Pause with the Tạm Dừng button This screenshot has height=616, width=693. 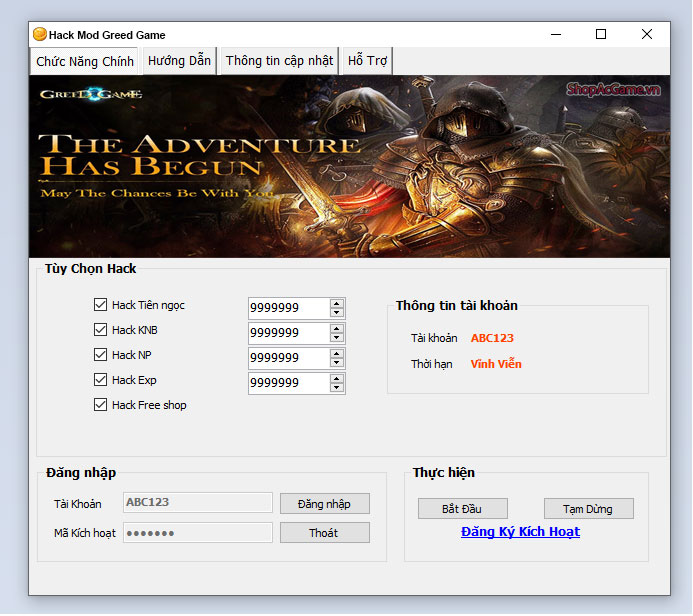coord(588,509)
